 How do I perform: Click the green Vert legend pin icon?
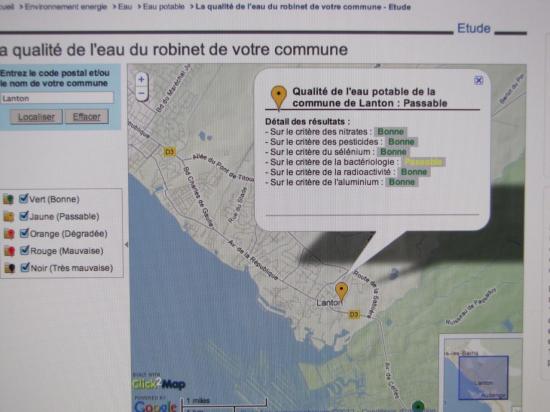[x=8, y=200]
